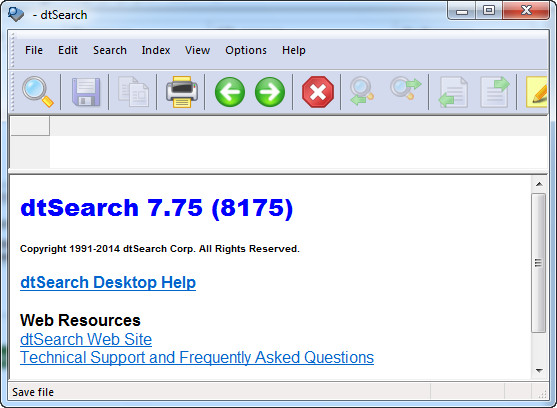The height and width of the screenshot is (408, 557).
Task: Click the Copyright 1991-2014 dtSearch Corp. text
Action: pyautogui.click(x=160, y=249)
